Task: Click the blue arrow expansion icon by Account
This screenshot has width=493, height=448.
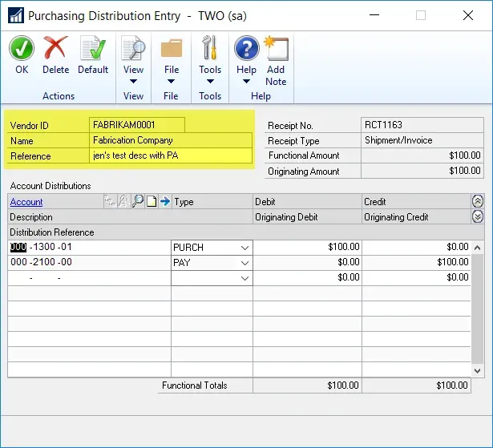Action: pos(164,202)
